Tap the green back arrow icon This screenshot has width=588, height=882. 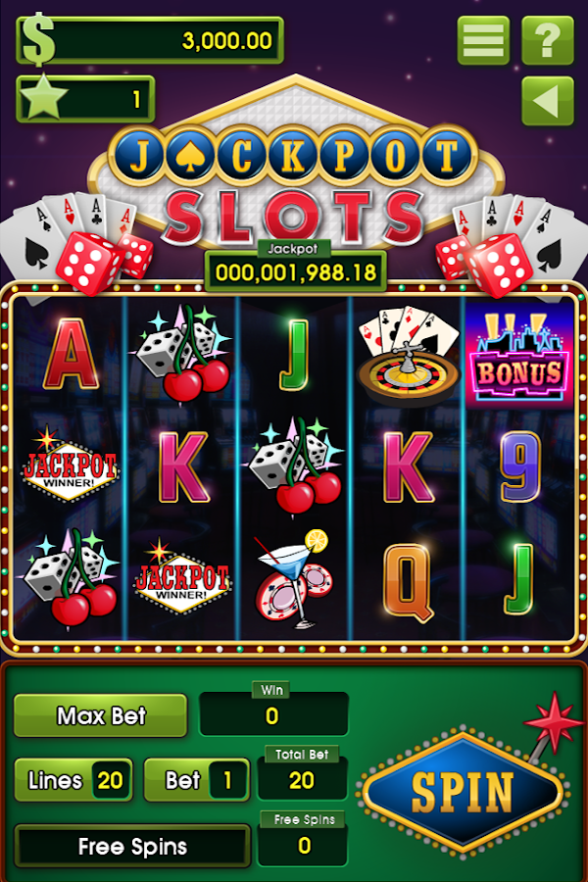(548, 101)
